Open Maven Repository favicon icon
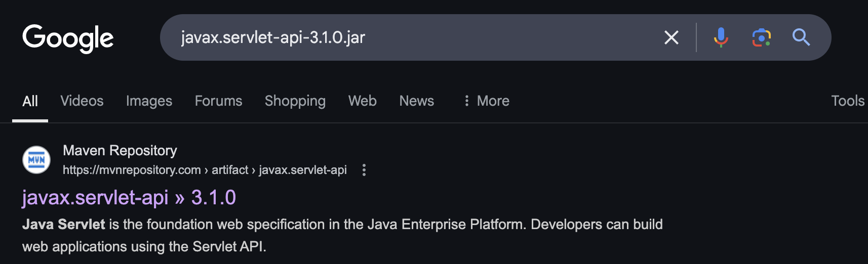The height and width of the screenshot is (264, 868). point(36,160)
